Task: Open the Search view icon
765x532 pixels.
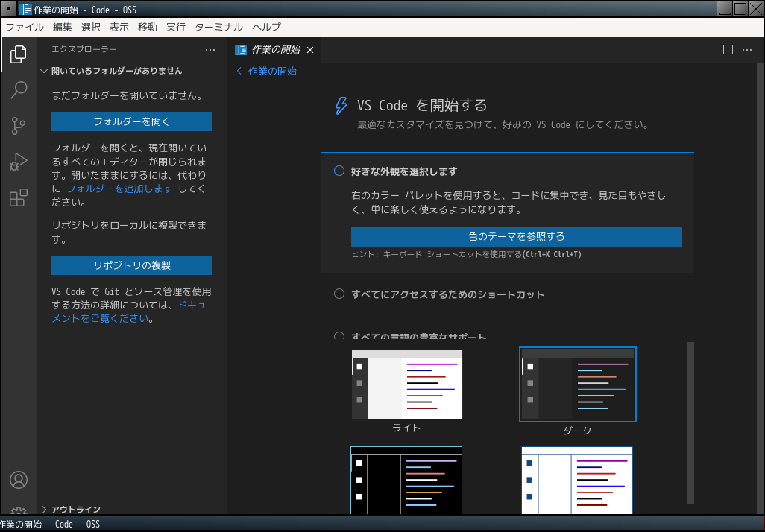Action: [18, 89]
